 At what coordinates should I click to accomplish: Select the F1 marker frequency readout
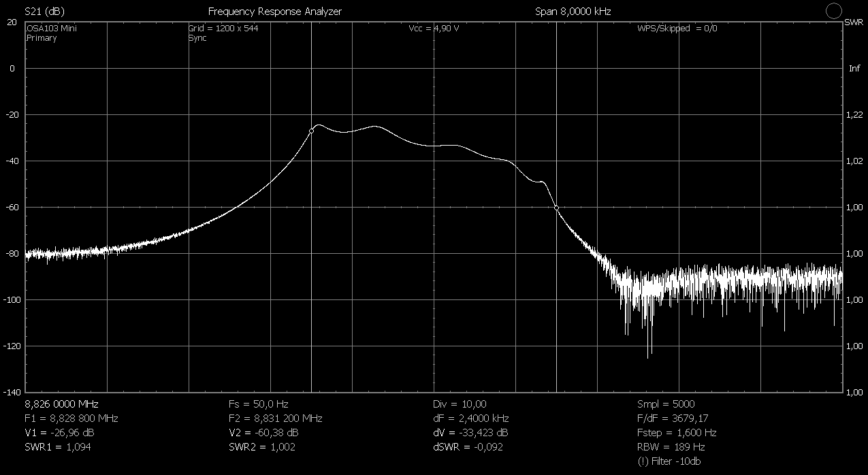(x=71, y=418)
